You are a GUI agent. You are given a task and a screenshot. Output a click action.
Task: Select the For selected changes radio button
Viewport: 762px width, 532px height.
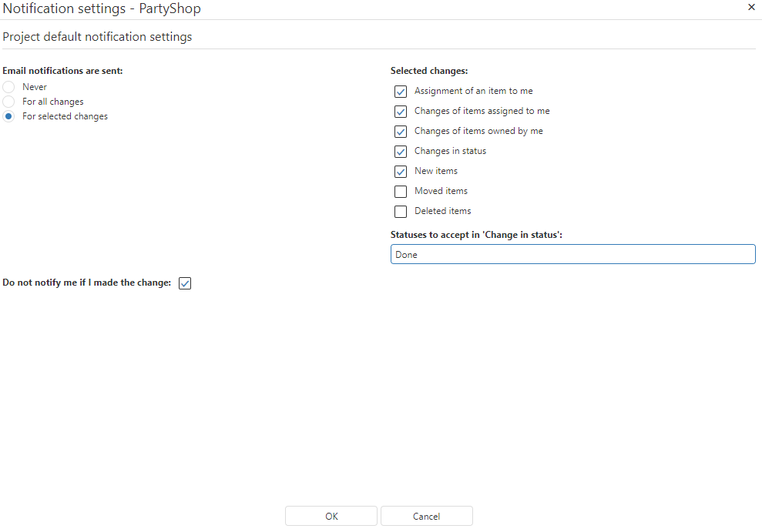[8, 116]
